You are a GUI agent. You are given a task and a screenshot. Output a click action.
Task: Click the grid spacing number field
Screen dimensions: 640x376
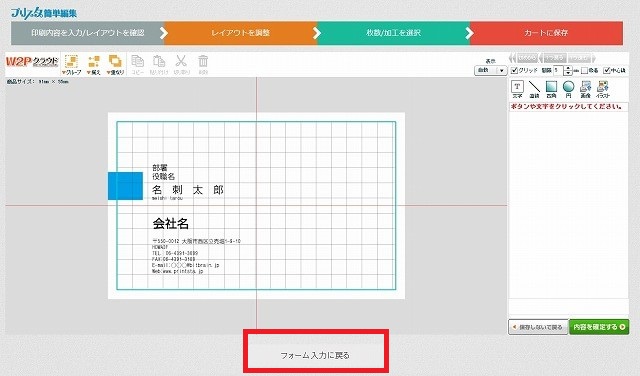coord(558,70)
